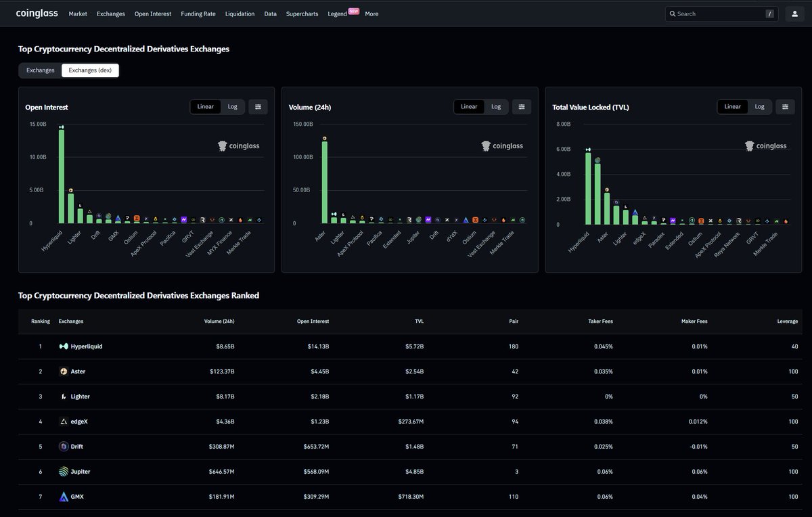The width and height of the screenshot is (812, 517).
Task: Click Hyperliquid open interest value $14.13B
Action: point(318,346)
